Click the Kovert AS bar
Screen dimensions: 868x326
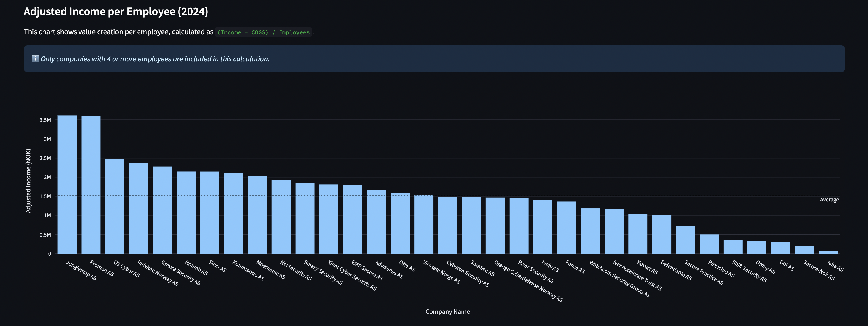tap(638, 234)
